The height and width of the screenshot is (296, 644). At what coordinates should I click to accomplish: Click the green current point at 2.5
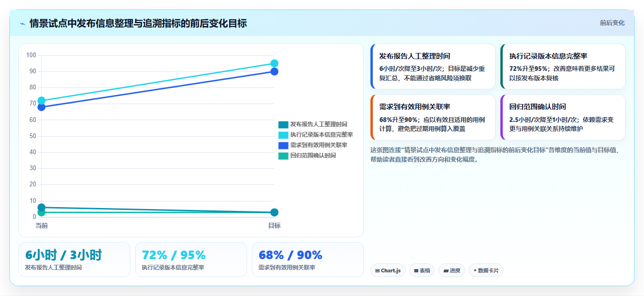[42, 213]
